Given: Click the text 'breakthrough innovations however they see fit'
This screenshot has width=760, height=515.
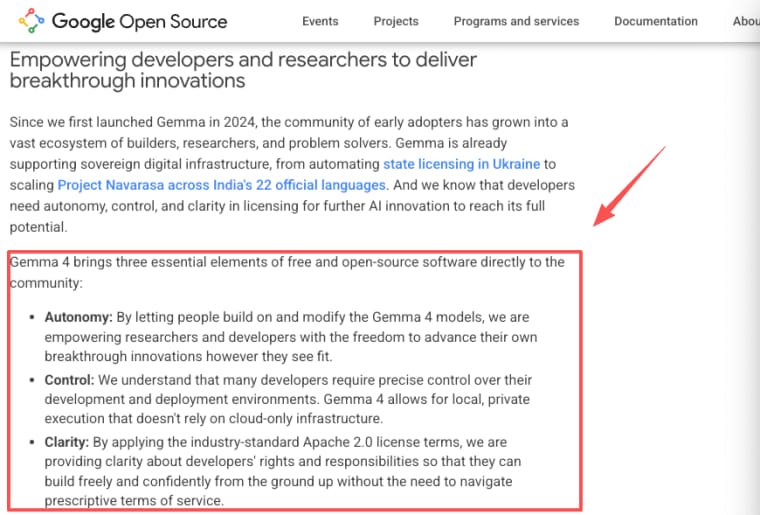Looking at the screenshot, I should tap(188, 357).
